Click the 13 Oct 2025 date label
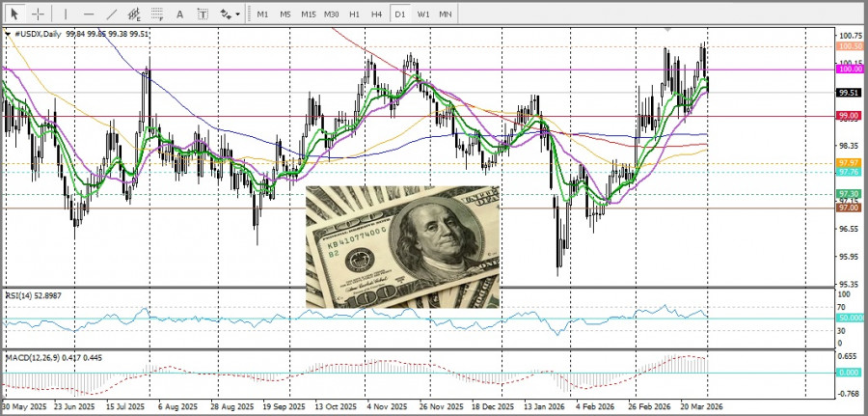Screen dimensions: 868x416 coord(336,406)
